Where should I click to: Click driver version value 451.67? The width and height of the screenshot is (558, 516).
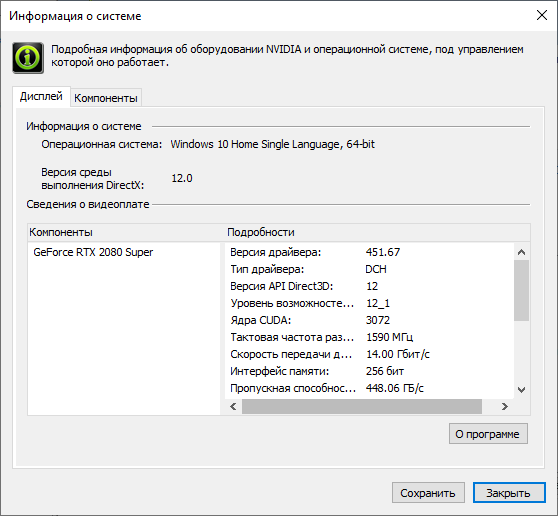383,252
